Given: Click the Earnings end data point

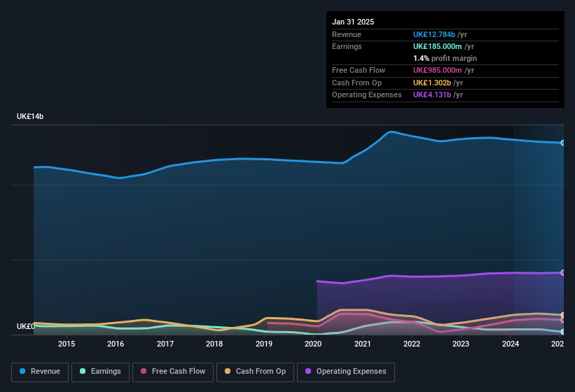Looking at the screenshot, I should tap(562, 332).
